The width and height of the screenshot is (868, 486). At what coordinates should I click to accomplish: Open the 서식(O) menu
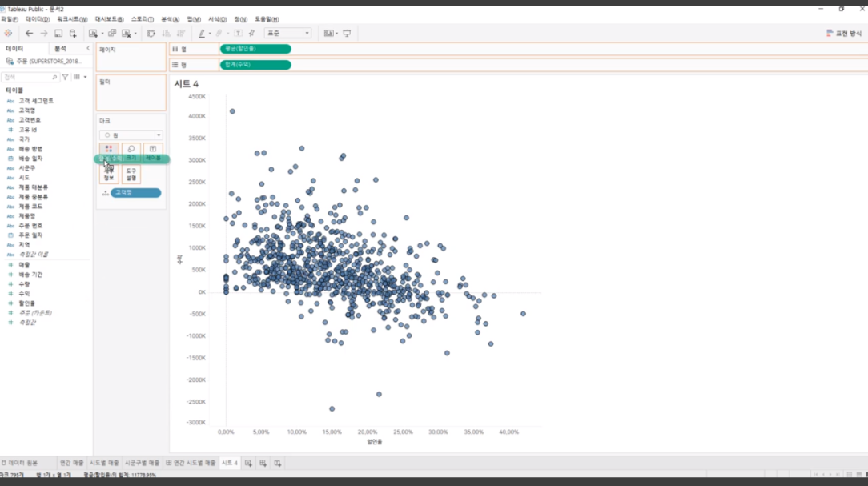click(x=217, y=19)
